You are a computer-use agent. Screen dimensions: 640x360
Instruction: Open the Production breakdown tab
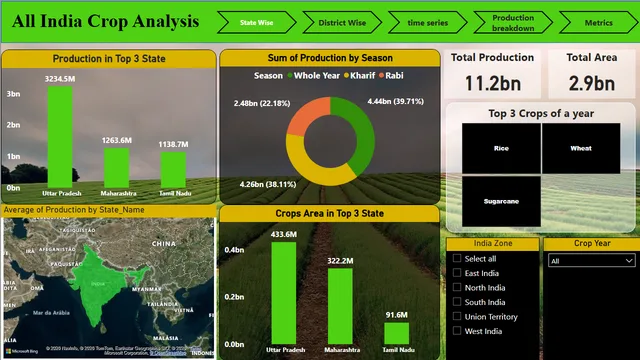click(513, 22)
